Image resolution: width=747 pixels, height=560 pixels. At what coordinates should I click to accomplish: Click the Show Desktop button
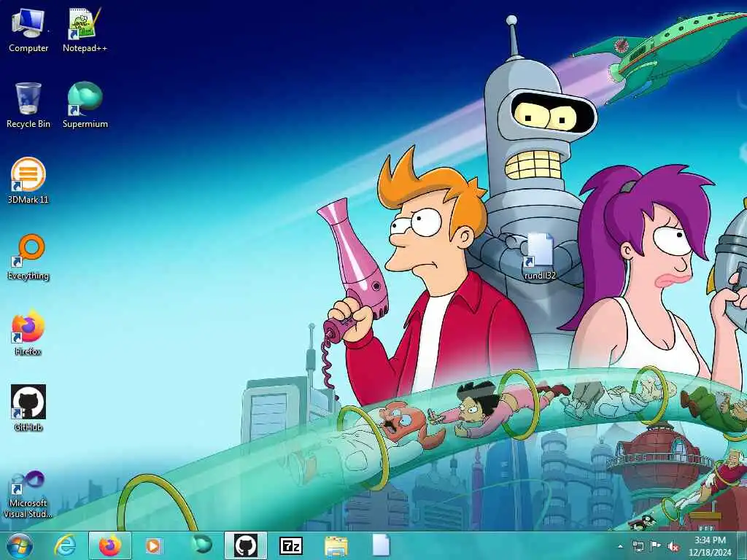(x=742, y=545)
